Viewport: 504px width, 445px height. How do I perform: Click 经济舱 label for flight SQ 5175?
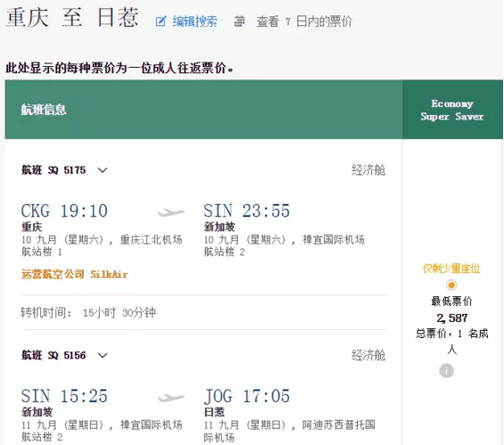click(368, 170)
